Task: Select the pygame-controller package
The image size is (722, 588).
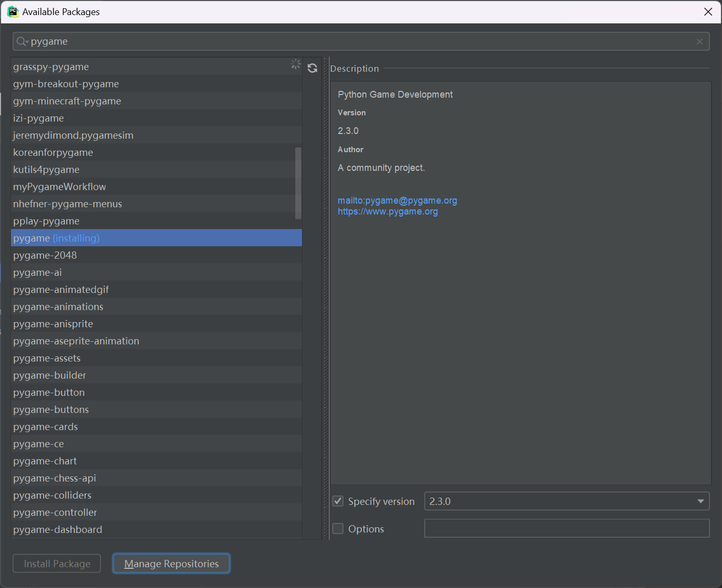Action: [x=156, y=512]
